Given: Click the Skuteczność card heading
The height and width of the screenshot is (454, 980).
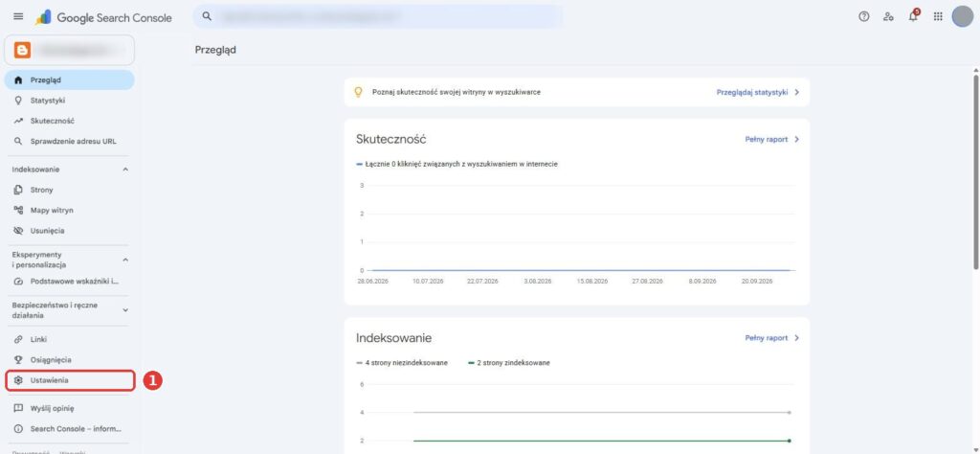Looking at the screenshot, I should tap(390, 140).
